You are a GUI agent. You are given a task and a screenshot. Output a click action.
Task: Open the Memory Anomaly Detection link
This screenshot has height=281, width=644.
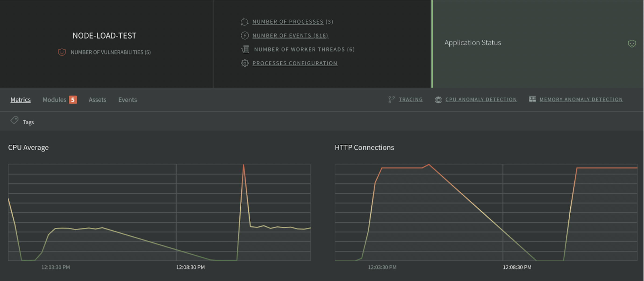click(x=581, y=99)
